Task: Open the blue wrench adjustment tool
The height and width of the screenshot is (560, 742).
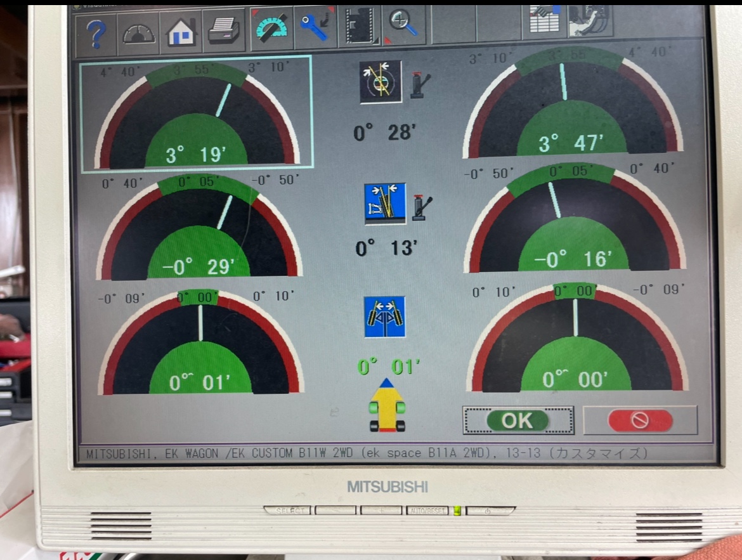Action: coord(315,27)
